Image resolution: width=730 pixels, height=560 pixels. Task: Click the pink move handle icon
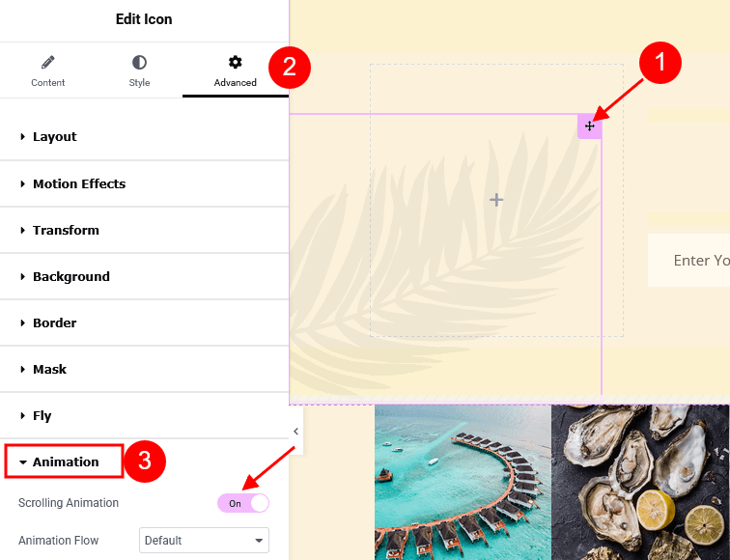pos(589,126)
